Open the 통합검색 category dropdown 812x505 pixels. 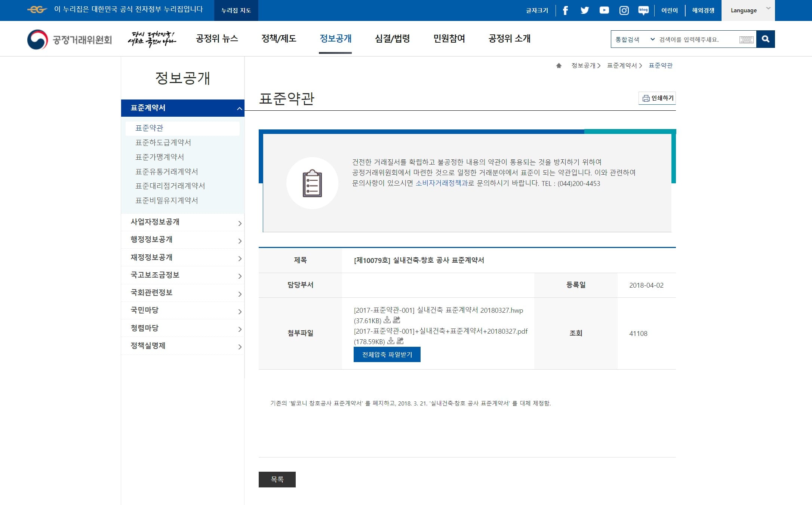coord(635,39)
